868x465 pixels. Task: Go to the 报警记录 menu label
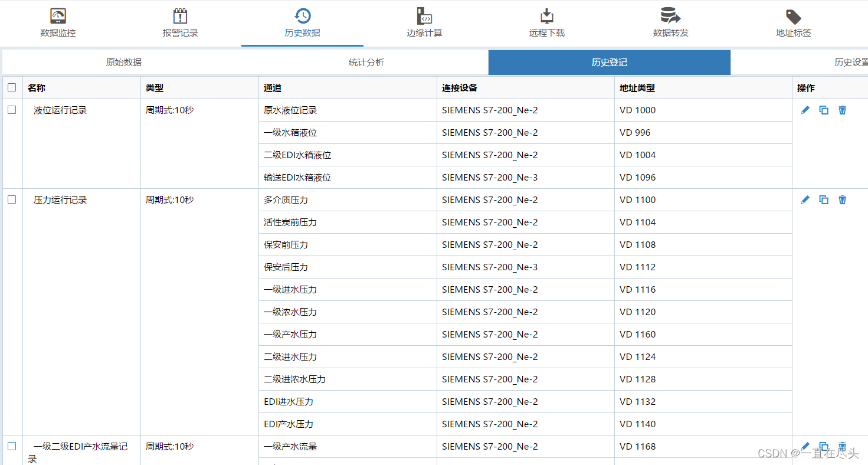point(180,33)
